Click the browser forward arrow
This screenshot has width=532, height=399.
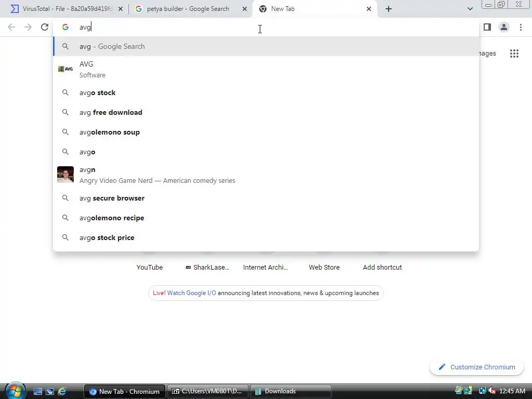(x=28, y=27)
